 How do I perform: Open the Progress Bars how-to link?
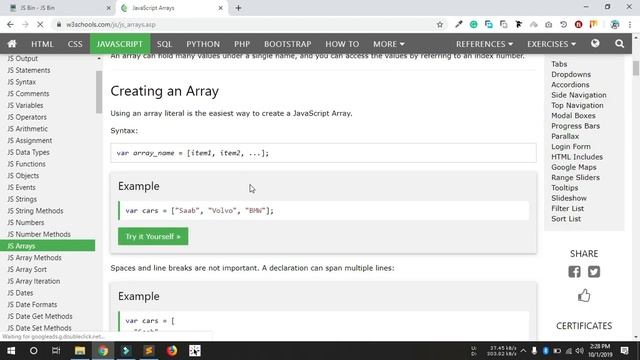[x=575, y=126]
